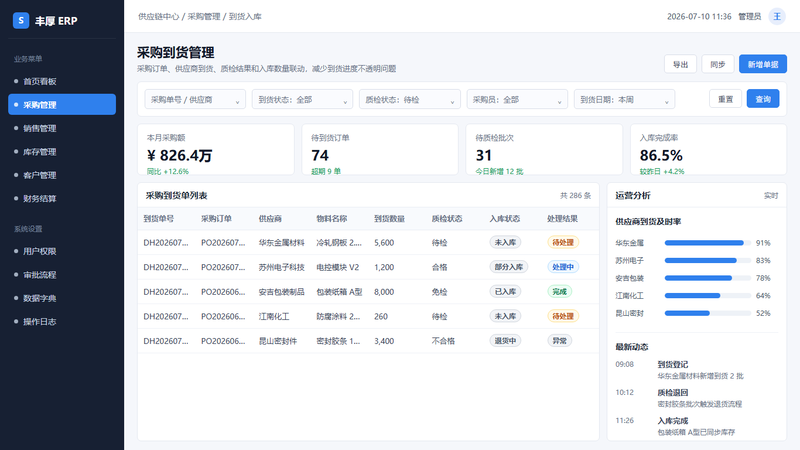Open 库存管理 in sidebar
This screenshot has height=450, width=800.
(62, 152)
